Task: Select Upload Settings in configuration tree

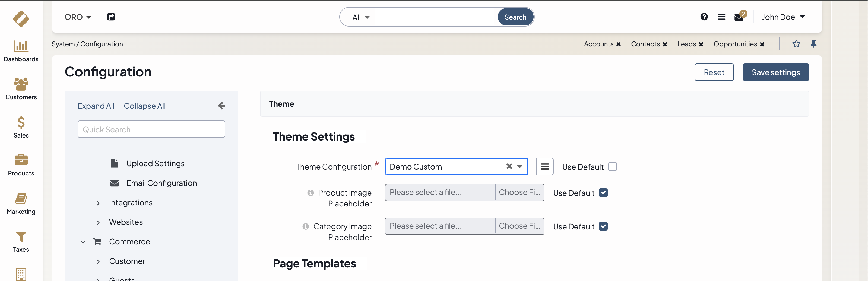Action: (155, 164)
